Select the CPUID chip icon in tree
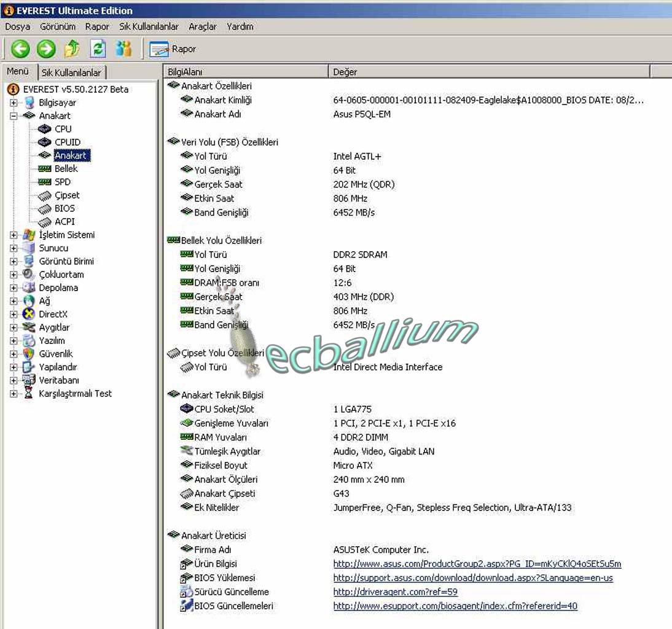Screen dimensions: 672x629 click(44, 143)
